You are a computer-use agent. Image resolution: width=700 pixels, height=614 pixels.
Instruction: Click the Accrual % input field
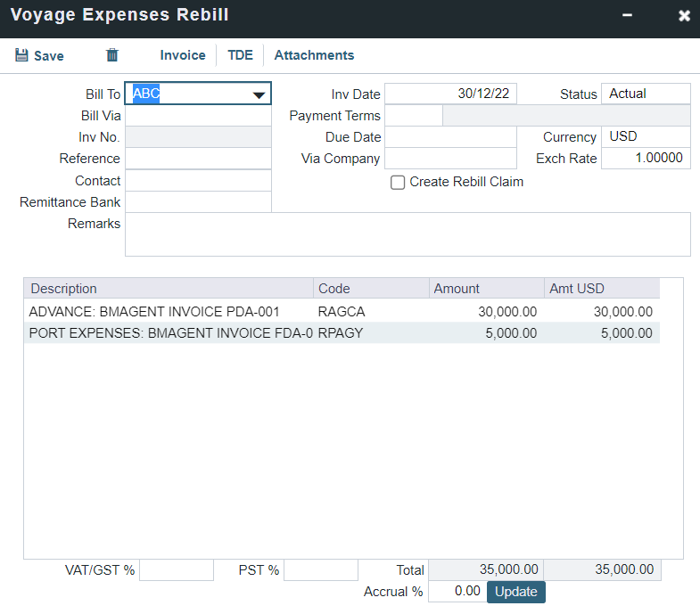457,592
